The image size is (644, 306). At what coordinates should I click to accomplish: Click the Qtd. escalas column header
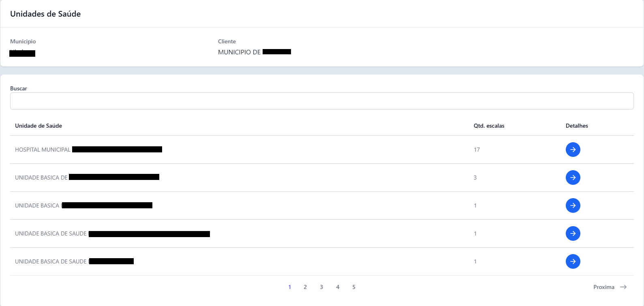(489, 126)
